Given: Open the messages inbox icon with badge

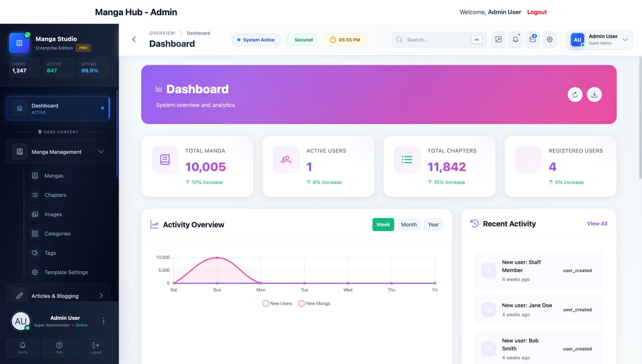Looking at the screenshot, I should point(532,40).
